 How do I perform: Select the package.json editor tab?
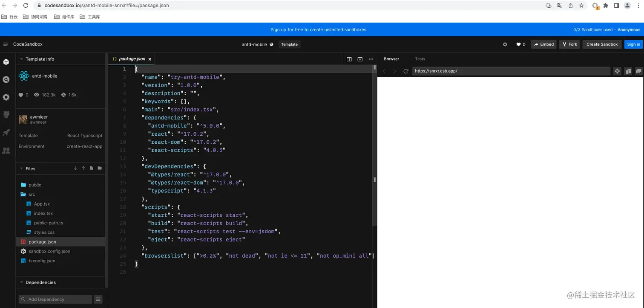pyautogui.click(x=132, y=59)
